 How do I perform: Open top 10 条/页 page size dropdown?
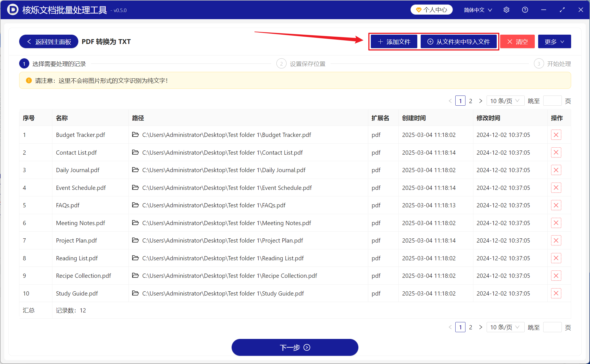coord(505,101)
